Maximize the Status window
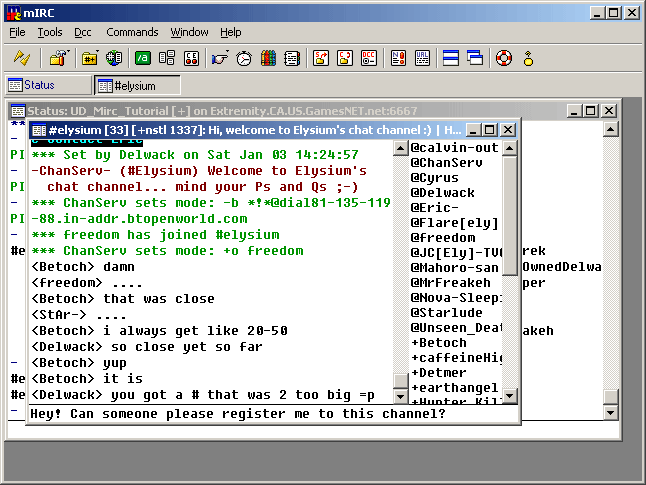 tap(591, 110)
